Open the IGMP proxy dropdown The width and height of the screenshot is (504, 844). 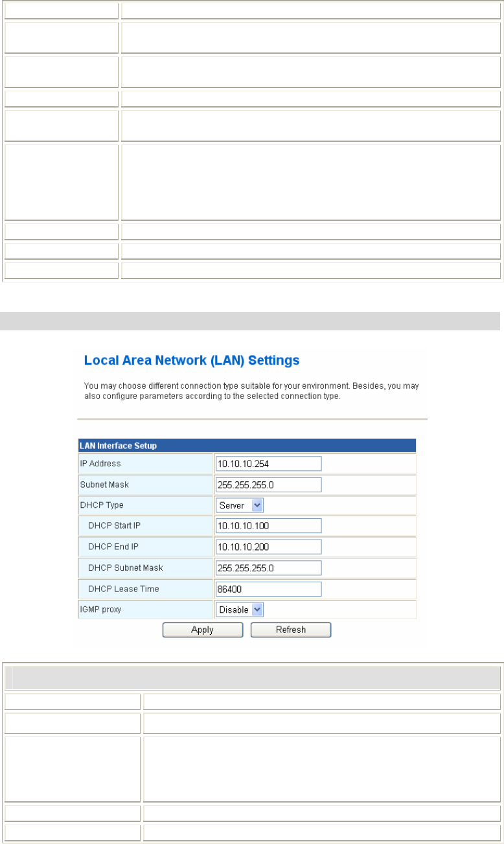239,610
